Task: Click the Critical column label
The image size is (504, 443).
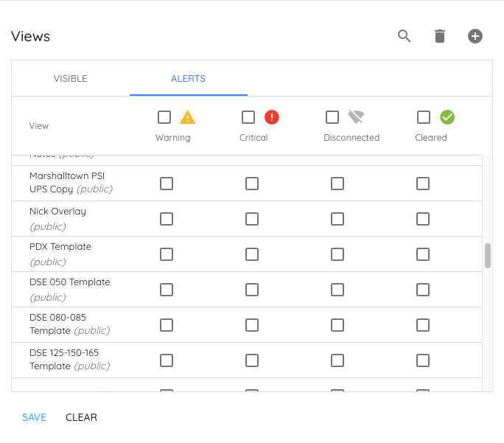Action: (x=253, y=138)
